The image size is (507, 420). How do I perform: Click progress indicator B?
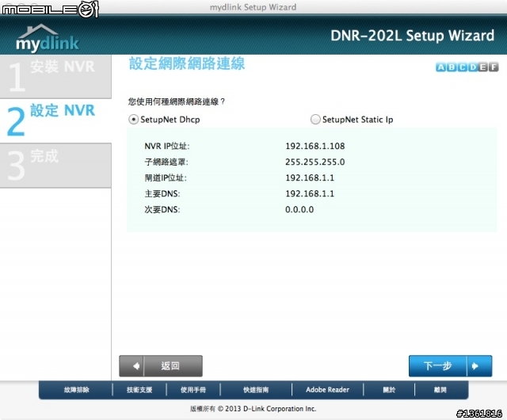(452, 67)
